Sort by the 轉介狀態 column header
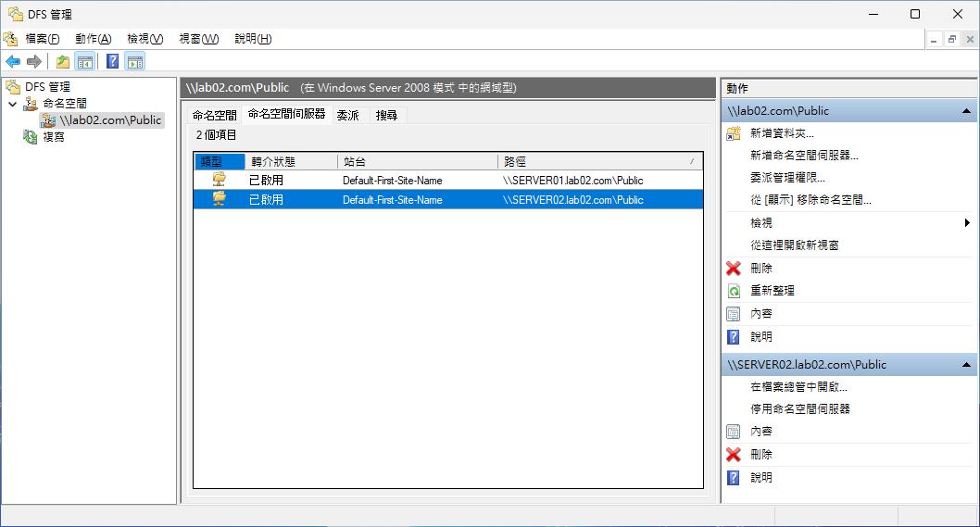The image size is (980, 527). (291, 161)
